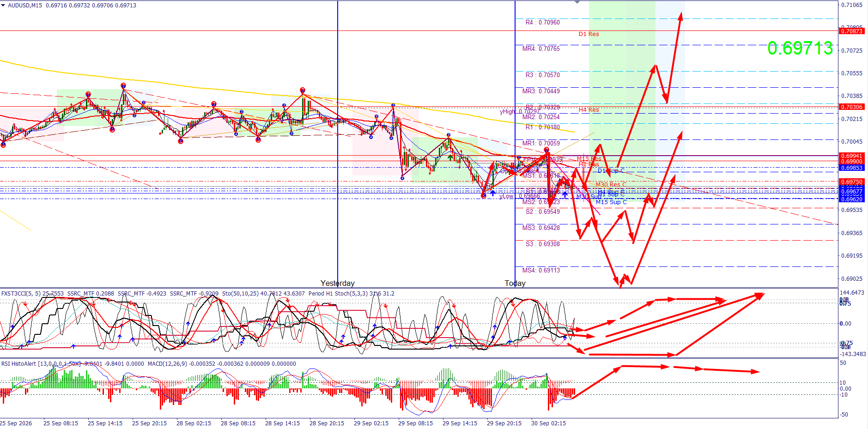Click the blue 0.69620 price tag on the axis
This screenshot has height=429, width=868.
(x=851, y=199)
